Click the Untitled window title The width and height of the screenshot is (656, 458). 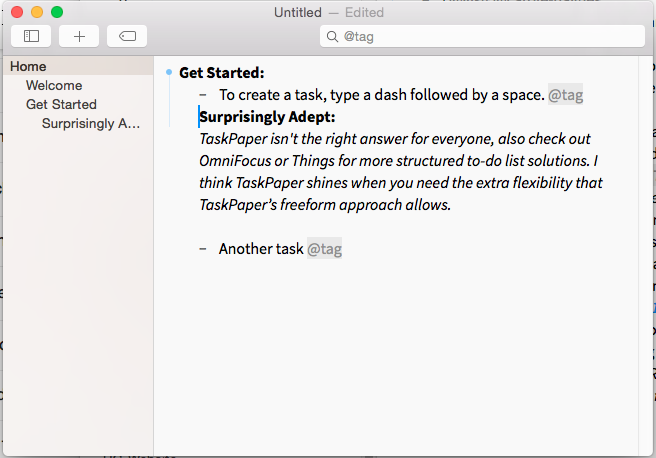pos(298,13)
